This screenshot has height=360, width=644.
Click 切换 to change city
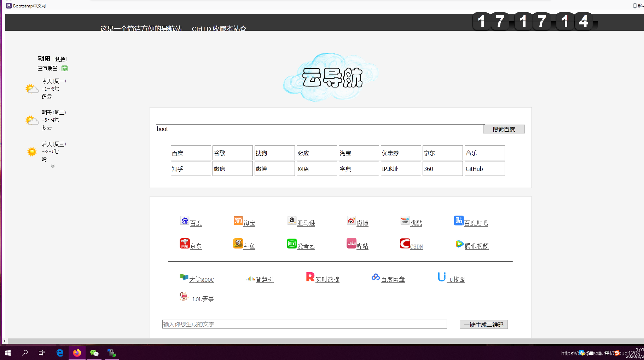60,59
